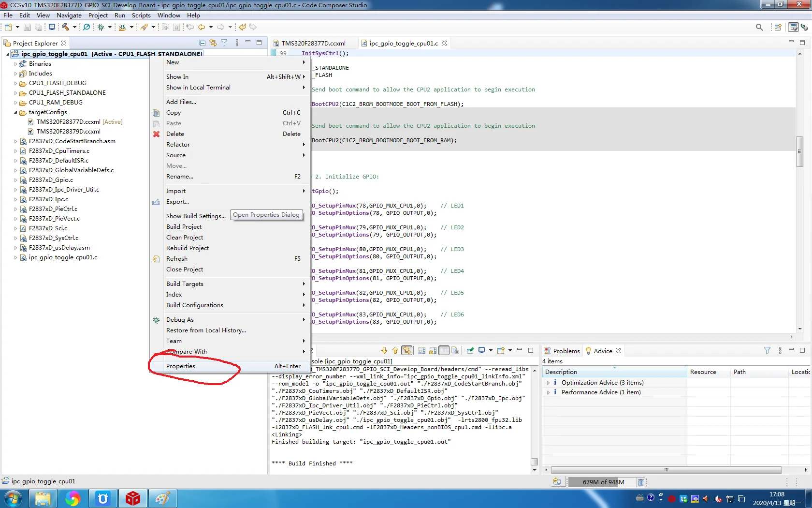The width and height of the screenshot is (812, 508).
Task: Close the Advice tab
Action: [618, 351]
